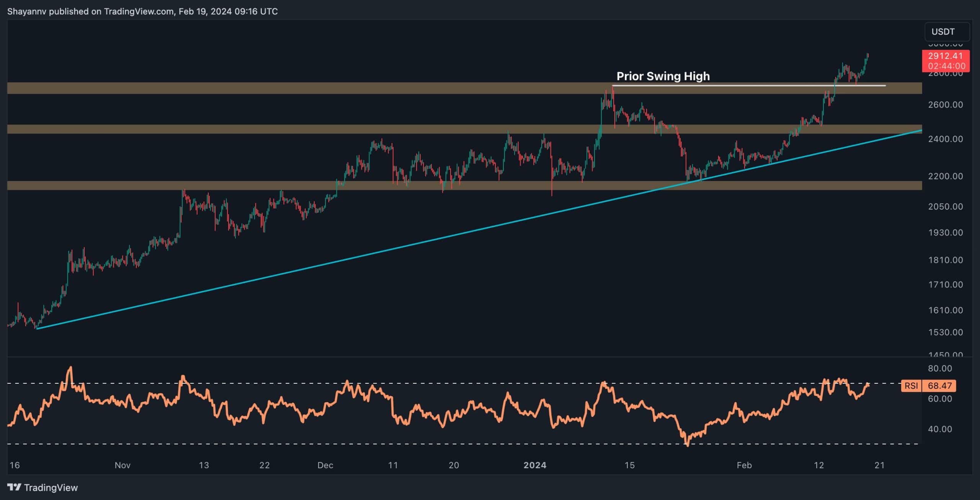Screen dimensions: 980x500
Task: Click the 1610.00 price axis label
Action: 945,310
